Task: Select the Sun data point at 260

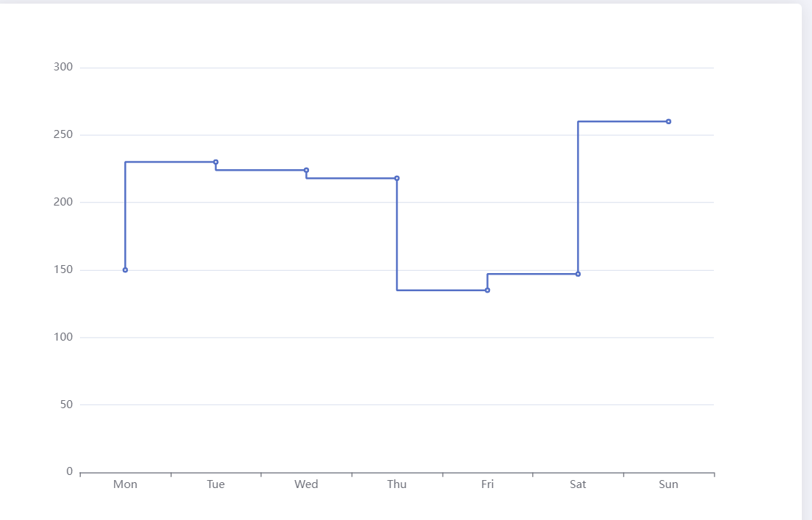Action: click(669, 121)
